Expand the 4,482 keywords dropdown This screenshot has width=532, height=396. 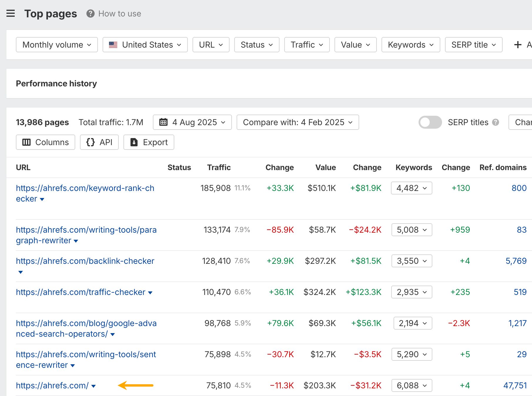click(x=411, y=188)
